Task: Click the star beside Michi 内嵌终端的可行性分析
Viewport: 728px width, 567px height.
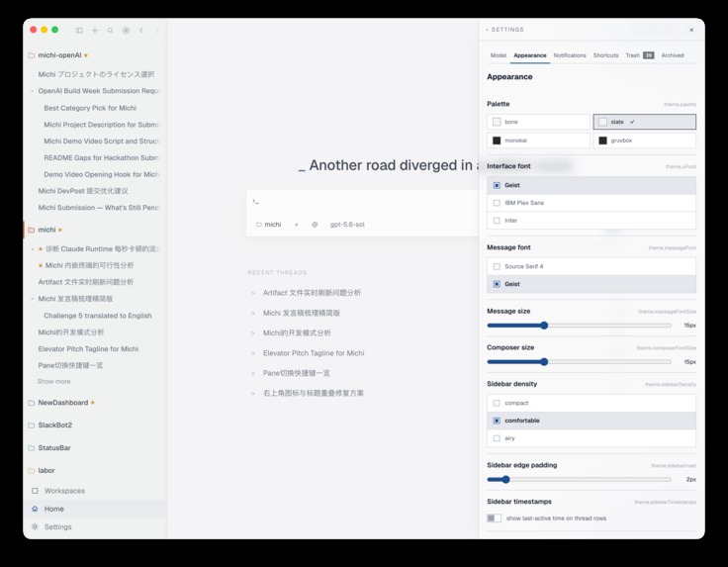Action: pyautogui.click(x=41, y=265)
